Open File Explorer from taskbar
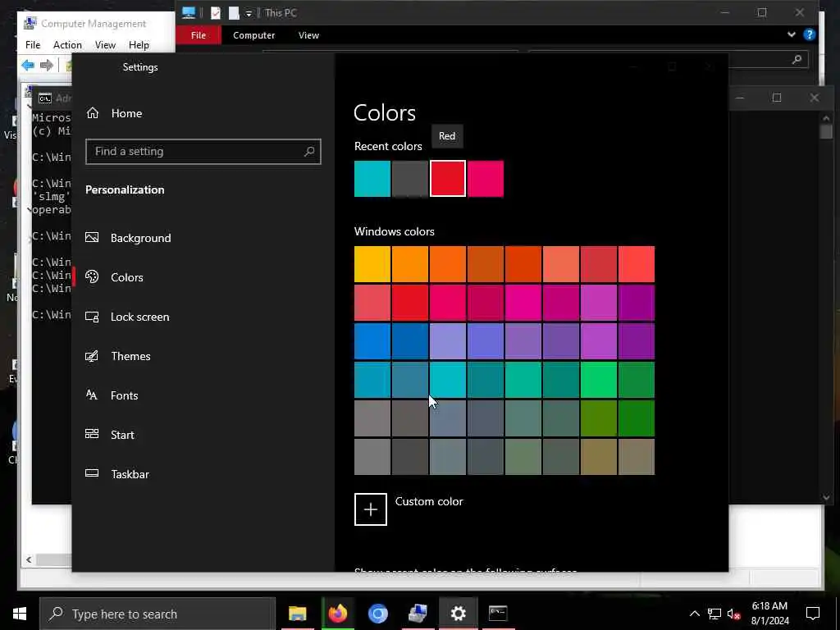Image resolution: width=840 pixels, height=630 pixels. point(297,614)
